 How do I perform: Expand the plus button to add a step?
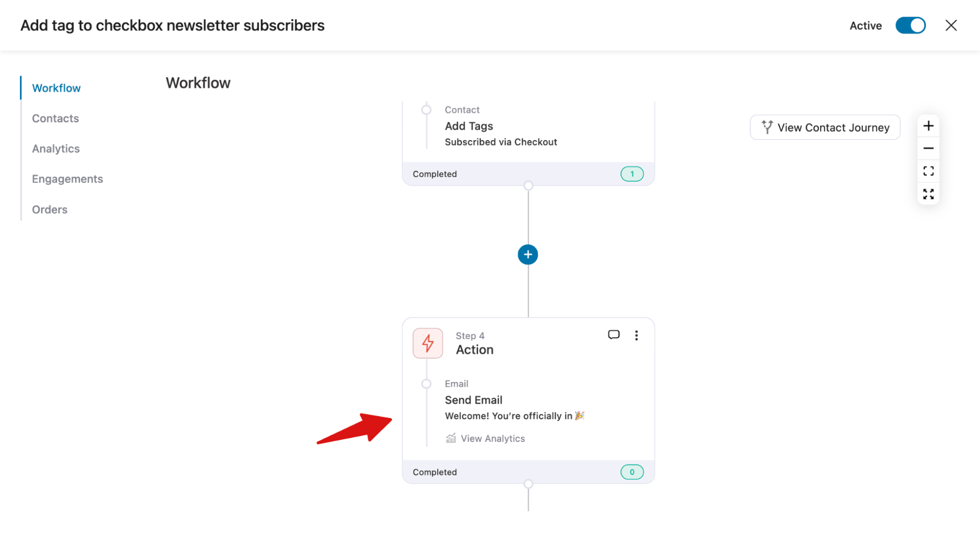tap(528, 254)
